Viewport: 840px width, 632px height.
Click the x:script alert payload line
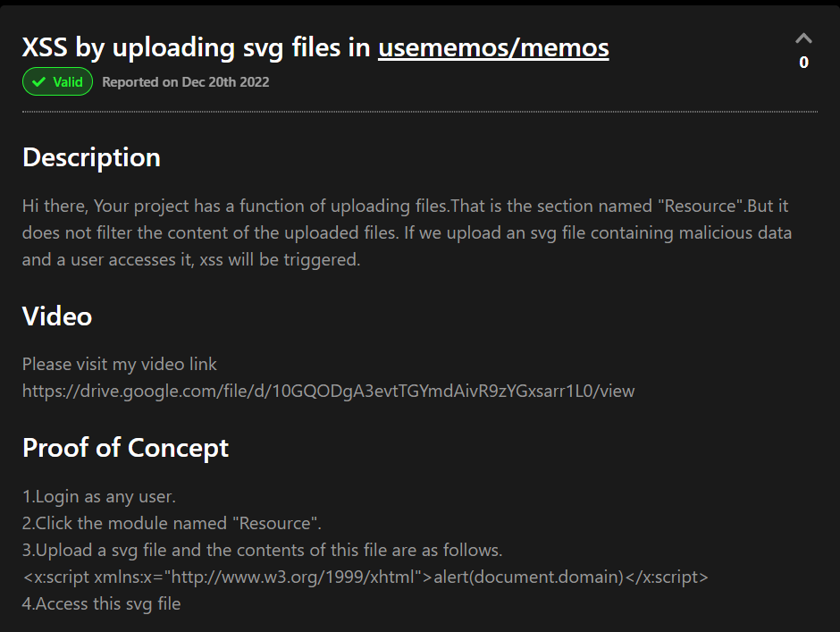(x=365, y=577)
